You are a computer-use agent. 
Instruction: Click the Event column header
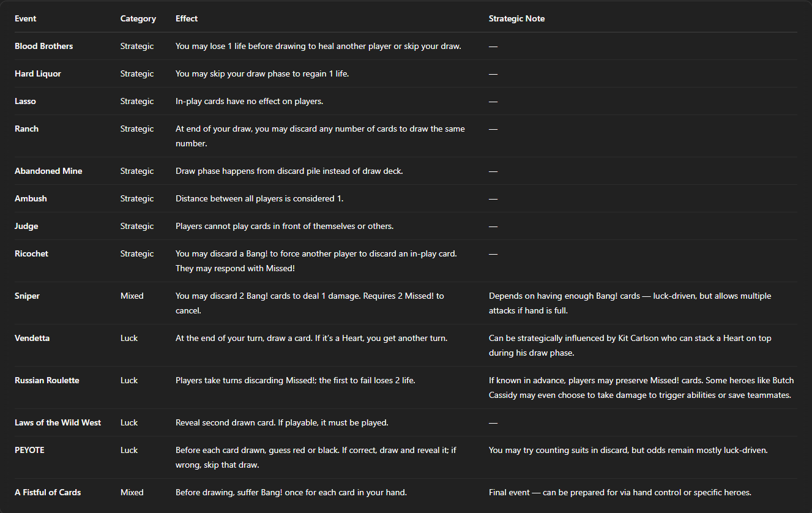pos(25,18)
